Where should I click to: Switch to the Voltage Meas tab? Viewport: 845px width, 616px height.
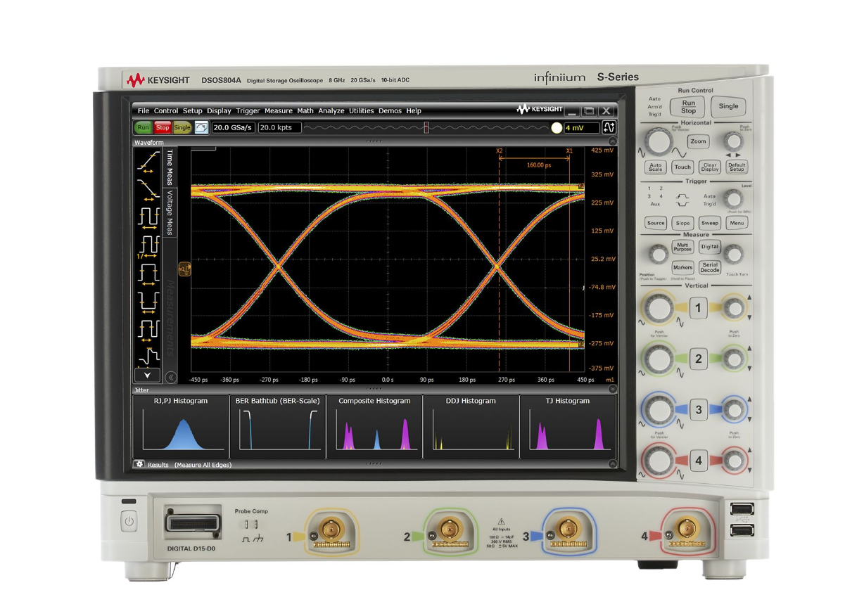(x=170, y=212)
